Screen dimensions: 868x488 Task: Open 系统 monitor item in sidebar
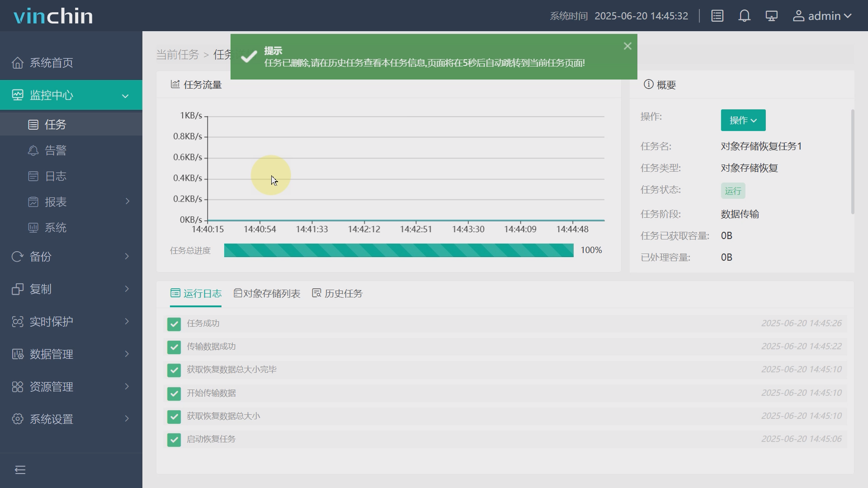coord(55,228)
